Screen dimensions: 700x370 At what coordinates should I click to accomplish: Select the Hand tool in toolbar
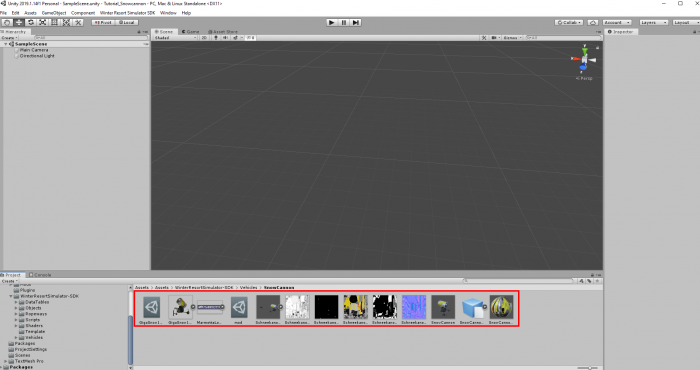[x=7, y=22]
